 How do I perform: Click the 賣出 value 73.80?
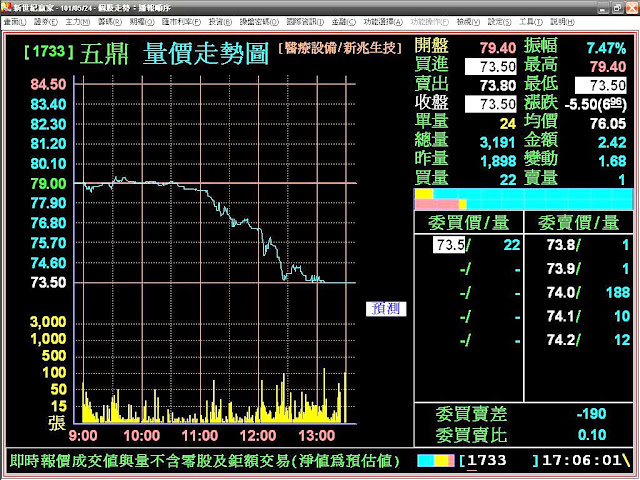click(498, 86)
